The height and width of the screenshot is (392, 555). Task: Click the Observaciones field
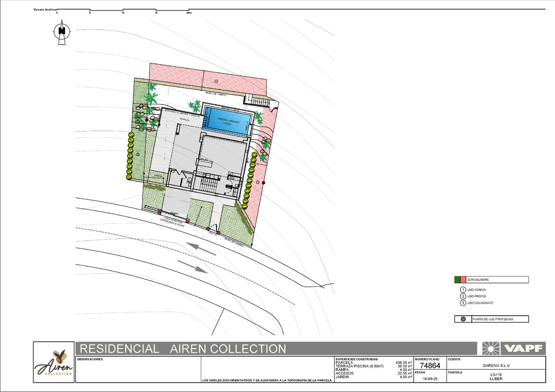pos(138,370)
